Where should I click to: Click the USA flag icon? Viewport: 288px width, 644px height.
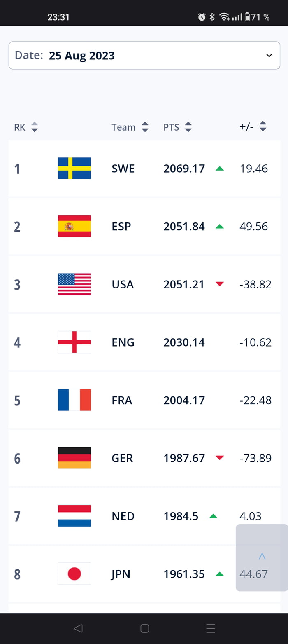(x=74, y=284)
